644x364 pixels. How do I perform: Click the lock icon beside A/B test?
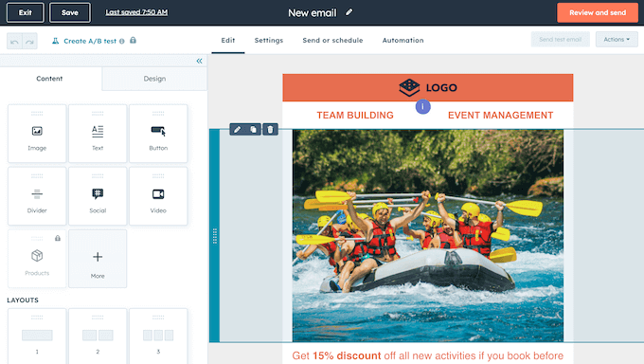(x=134, y=41)
